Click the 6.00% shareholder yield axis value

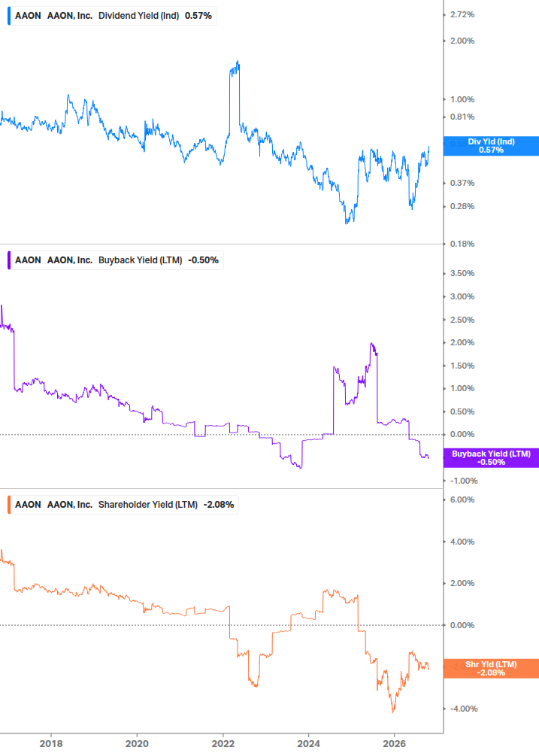click(x=462, y=500)
